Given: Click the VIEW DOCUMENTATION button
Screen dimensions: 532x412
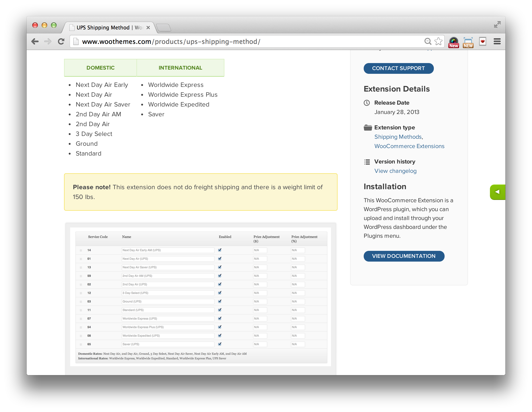Looking at the screenshot, I should coord(404,256).
